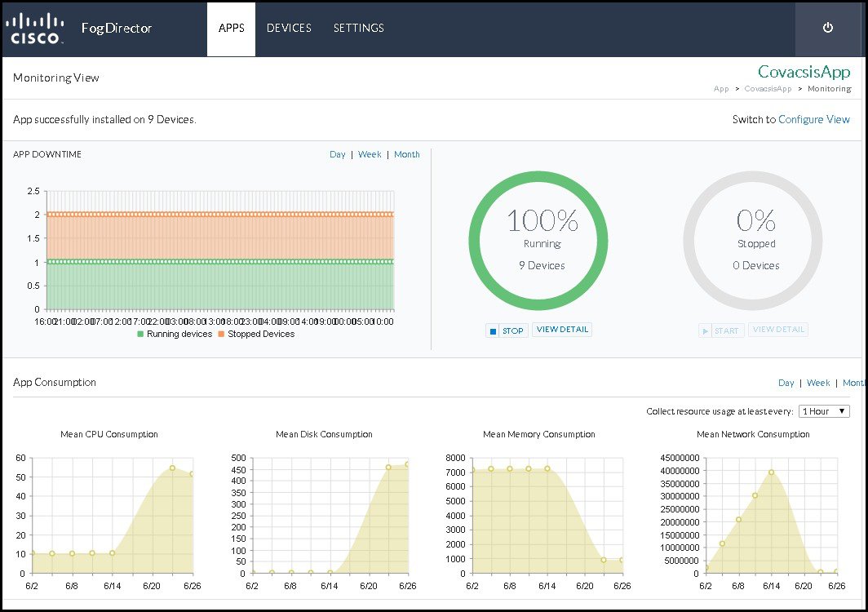Click the FogDirector title
868x612 pixels.
[x=116, y=29]
